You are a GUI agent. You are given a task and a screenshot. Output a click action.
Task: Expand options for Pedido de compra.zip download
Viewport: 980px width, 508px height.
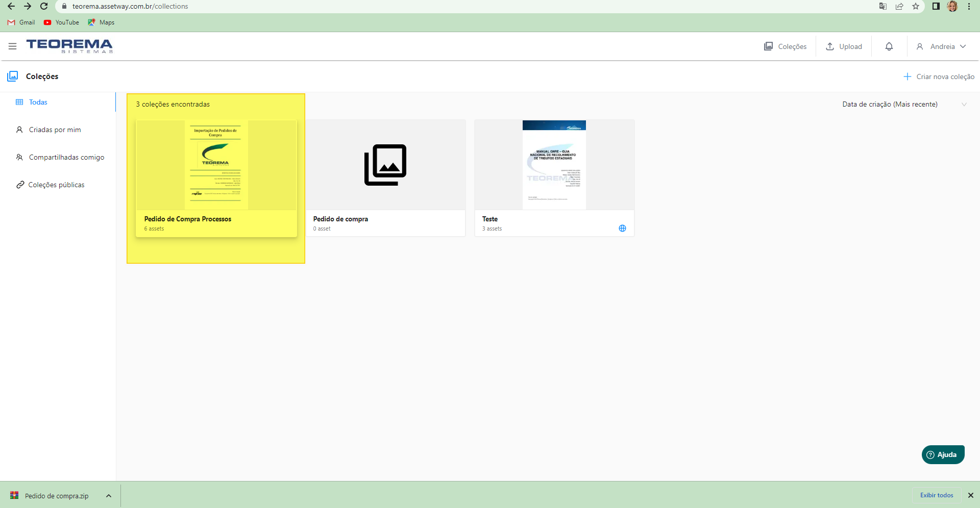coord(109,496)
